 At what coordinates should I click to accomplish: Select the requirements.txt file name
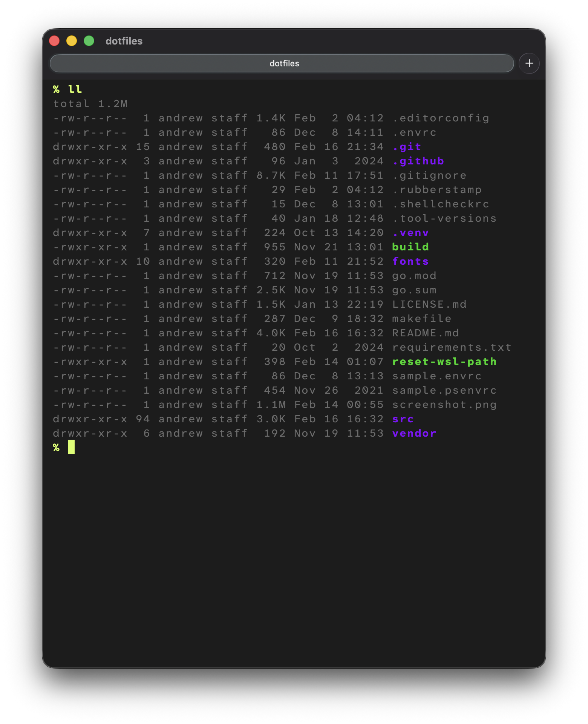click(452, 347)
